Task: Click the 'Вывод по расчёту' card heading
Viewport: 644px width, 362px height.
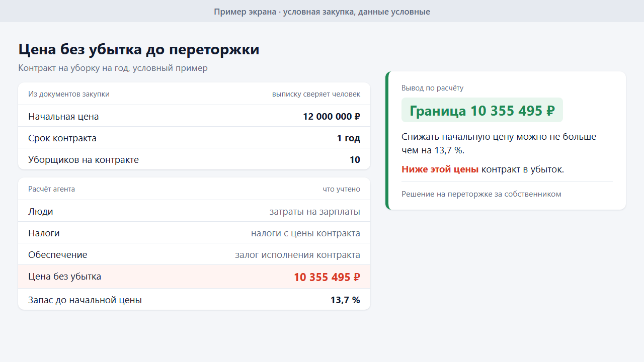Action: coord(433,88)
